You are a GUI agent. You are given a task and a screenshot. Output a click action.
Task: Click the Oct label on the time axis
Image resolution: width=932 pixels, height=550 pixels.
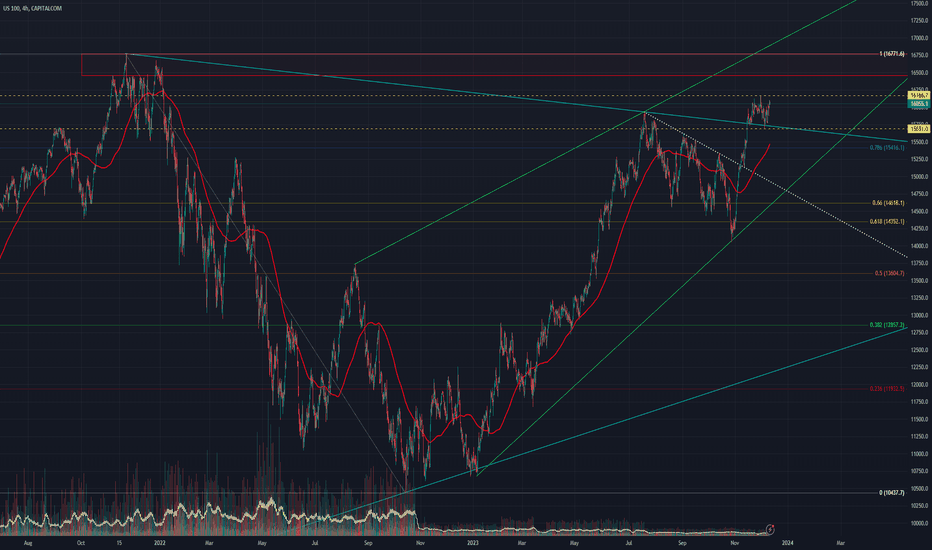click(81, 543)
